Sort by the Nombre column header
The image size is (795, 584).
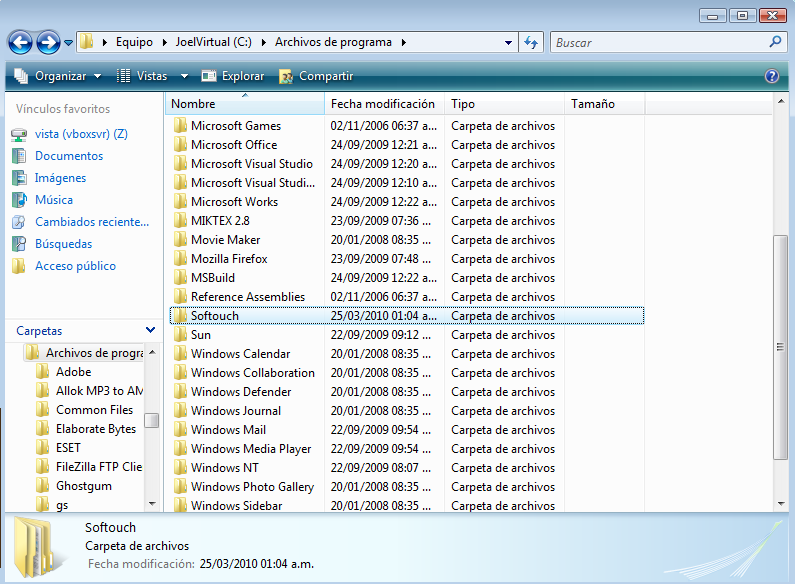(245, 103)
